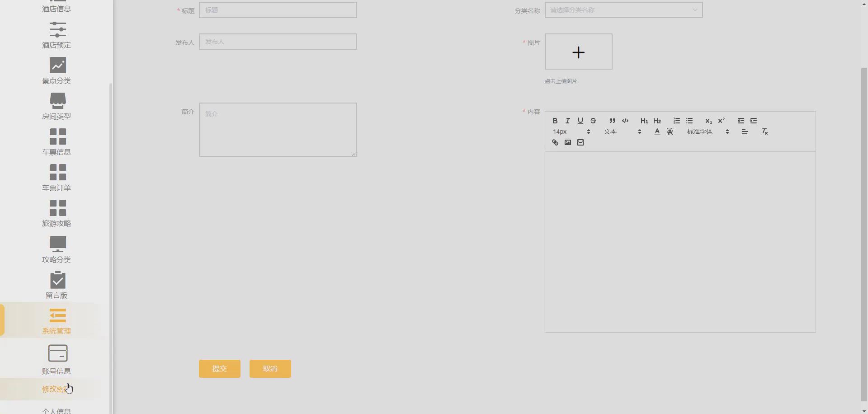Focus the 简介 textarea
The height and width of the screenshot is (414, 868).
(x=278, y=130)
